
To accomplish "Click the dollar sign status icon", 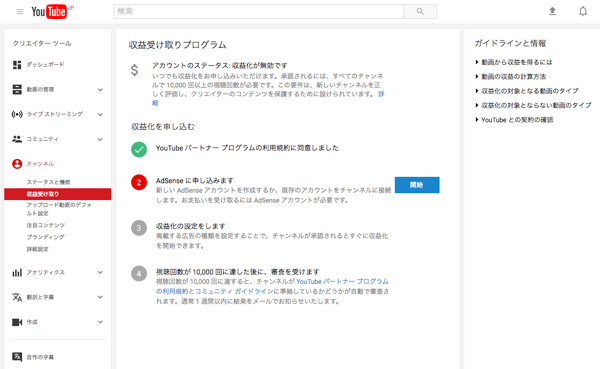I will click(x=134, y=70).
